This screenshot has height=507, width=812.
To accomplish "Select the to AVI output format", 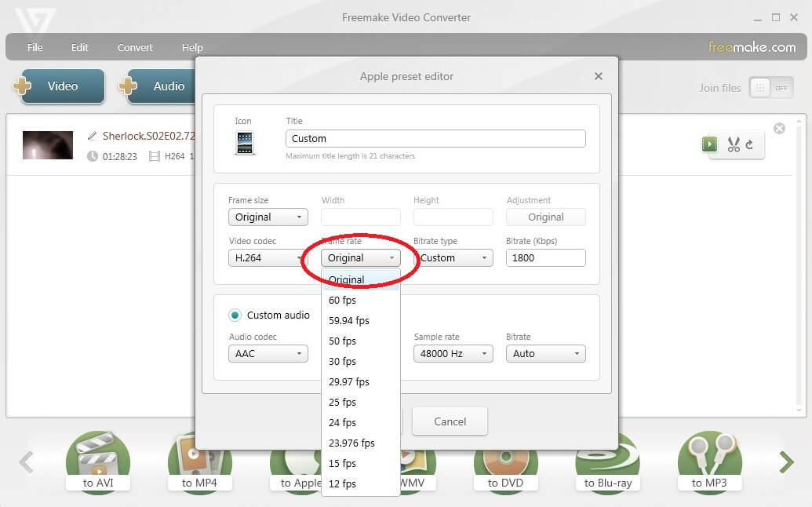I will (x=98, y=462).
